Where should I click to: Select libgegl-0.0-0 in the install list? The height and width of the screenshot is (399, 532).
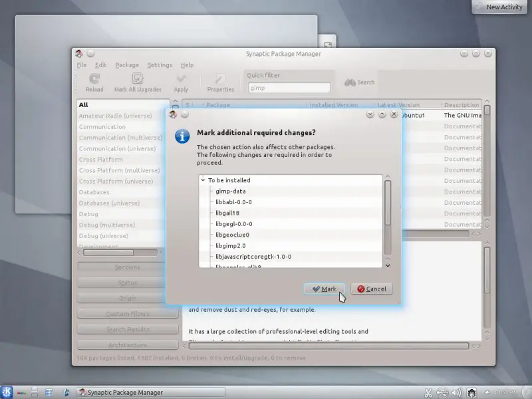[x=234, y=224]
